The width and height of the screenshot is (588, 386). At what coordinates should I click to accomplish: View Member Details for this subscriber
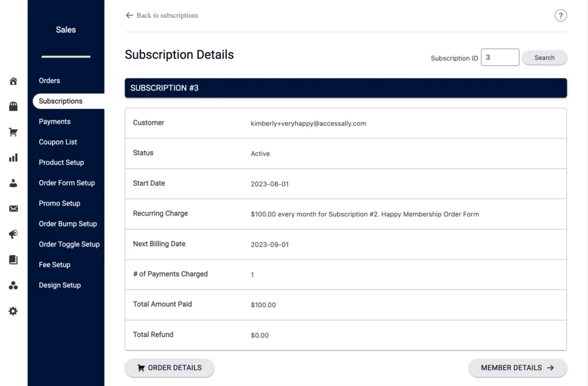tap(517, 368)
